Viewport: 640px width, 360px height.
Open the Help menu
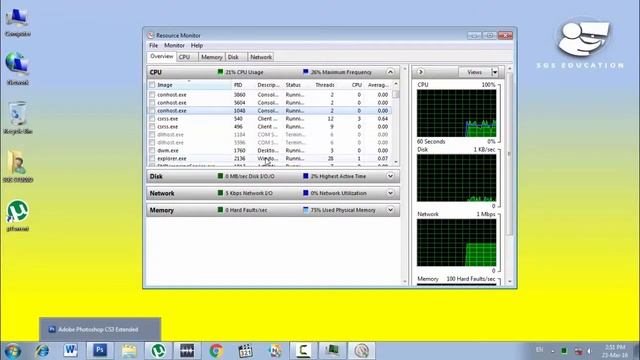(197, 45)
